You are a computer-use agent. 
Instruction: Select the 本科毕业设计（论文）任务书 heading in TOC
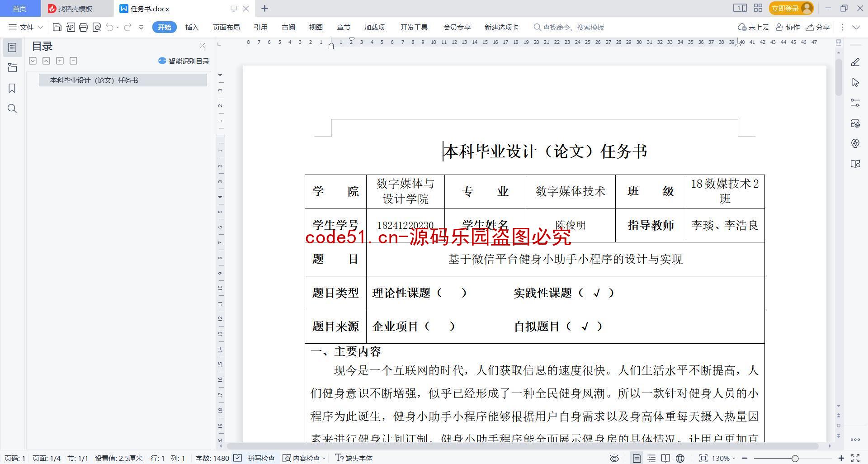[123, 80]
